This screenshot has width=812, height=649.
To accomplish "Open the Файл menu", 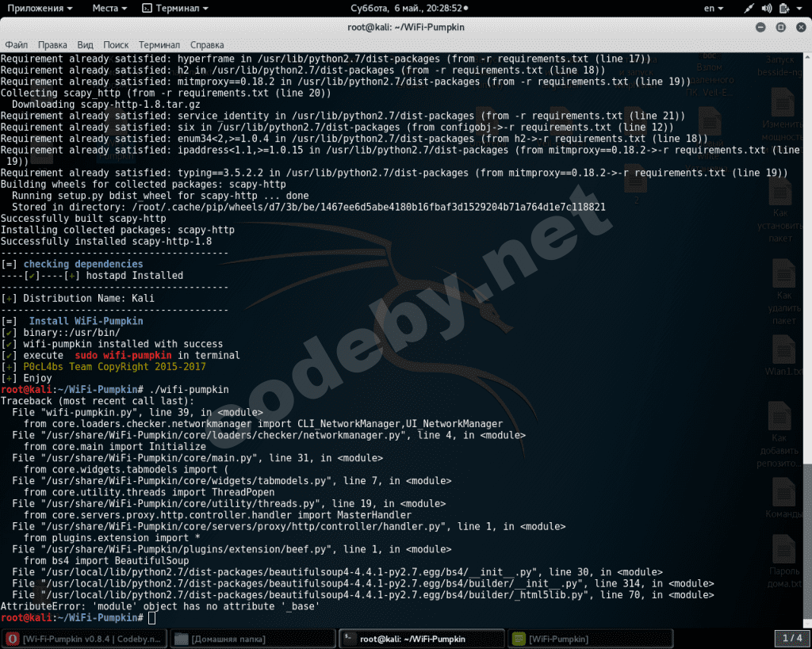I will pyautogui.click(x=16, y=45).
